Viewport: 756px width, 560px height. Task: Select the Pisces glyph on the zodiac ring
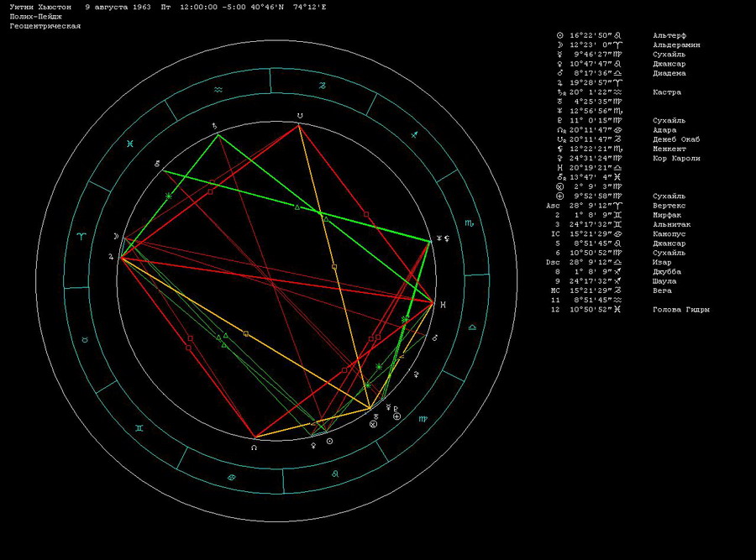tap(129, 144)
